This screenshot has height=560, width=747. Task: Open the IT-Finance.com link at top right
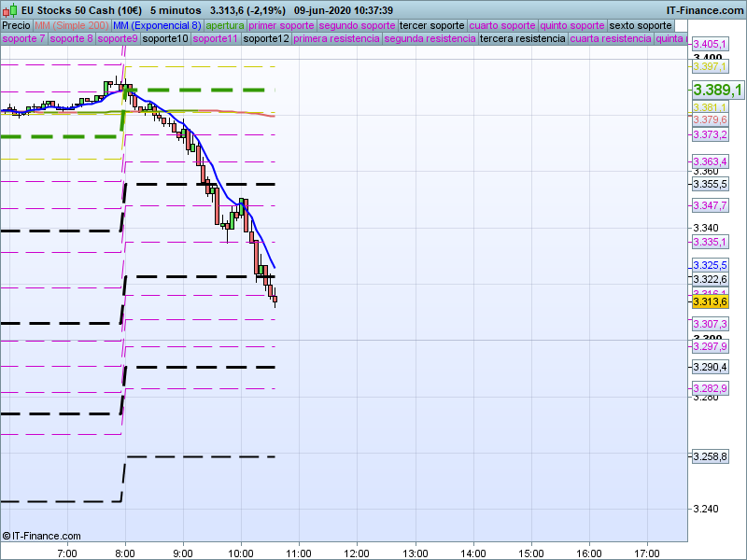(x=706, y=10)
